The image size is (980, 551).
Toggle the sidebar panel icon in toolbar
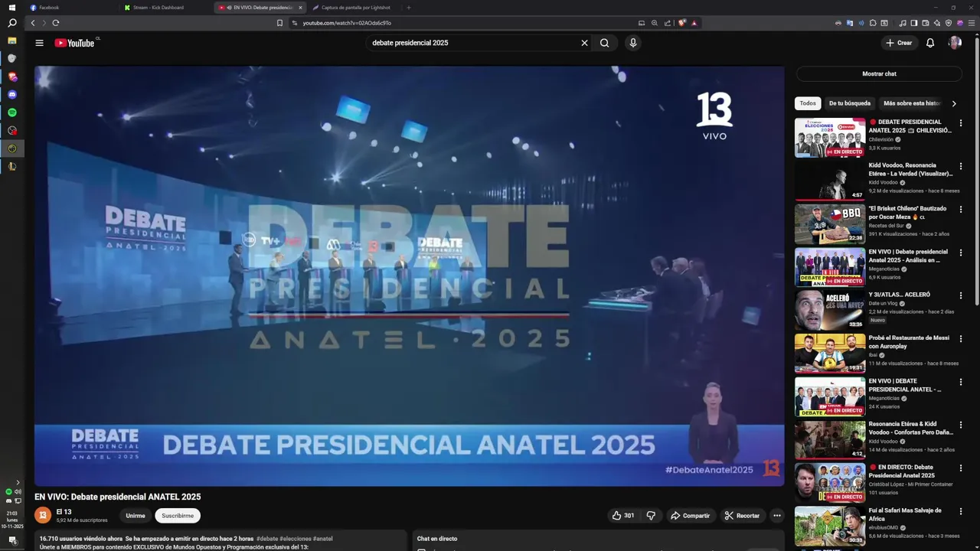coord(914,23)
